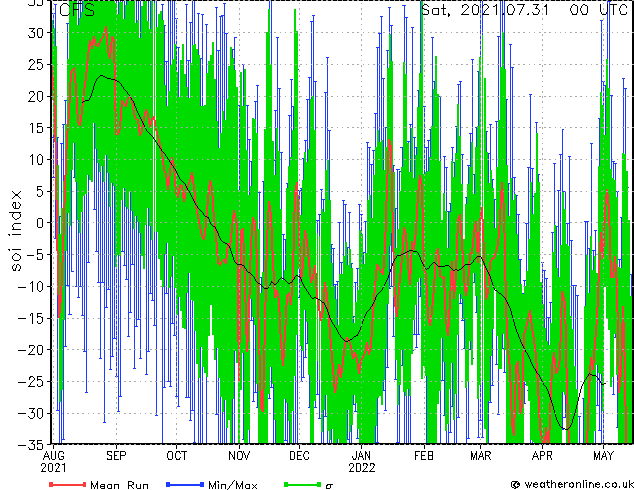This screenshot has height=490, width=634.
Task: Click the y-axis value 25
Action: (x=36, y=65)
